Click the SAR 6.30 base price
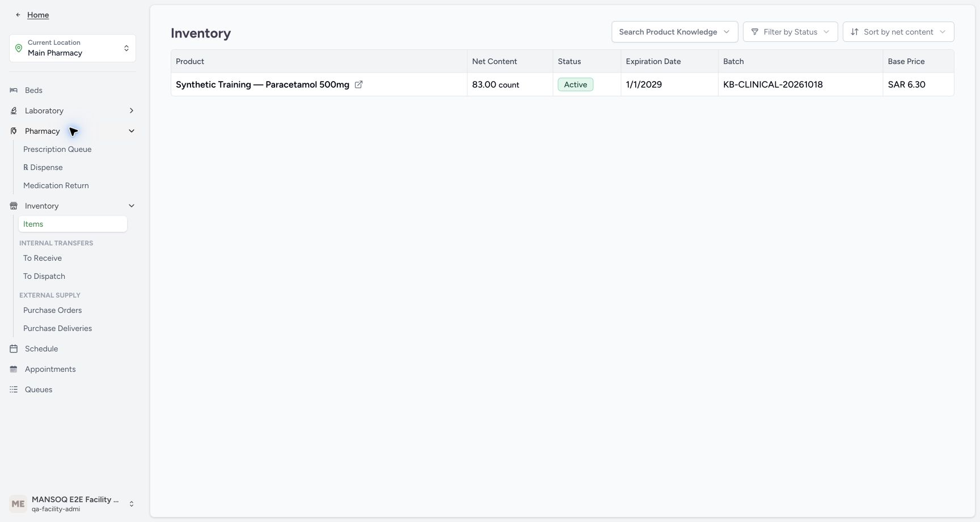The height and width of the screenshot is (522, 980). click(906, 84)
